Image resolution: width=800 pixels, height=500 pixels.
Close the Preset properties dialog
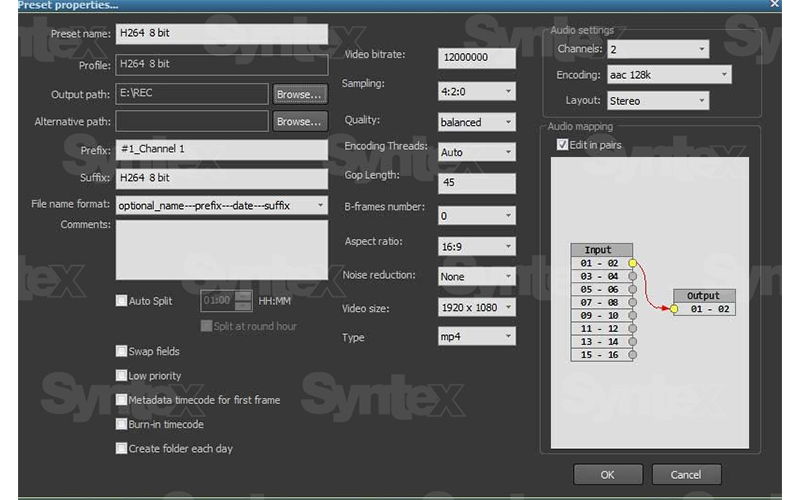(774, 4)
